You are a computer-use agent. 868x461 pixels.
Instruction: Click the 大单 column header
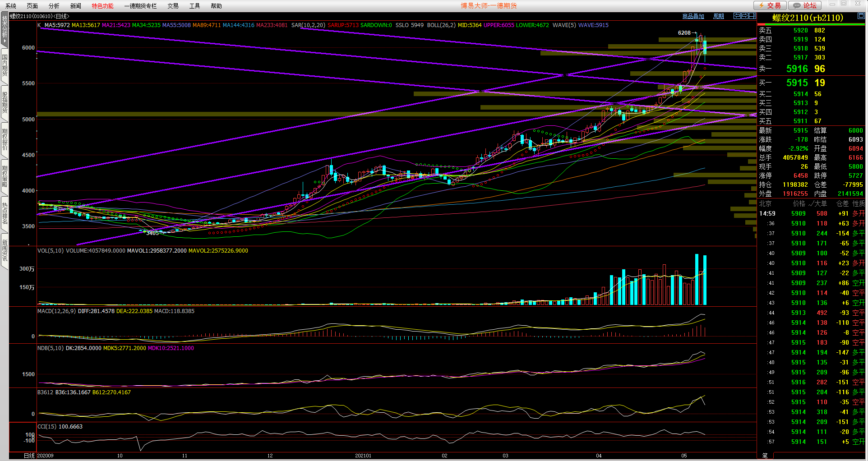point(821,204)
